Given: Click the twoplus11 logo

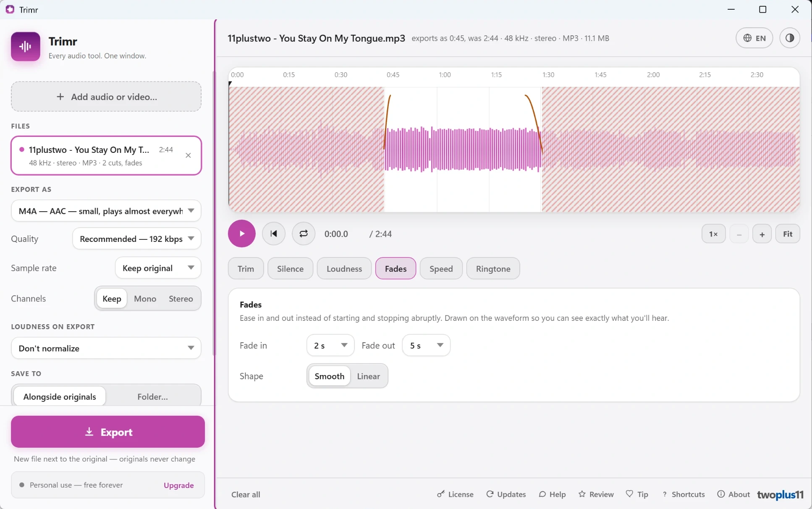Looking at the screenshot, I should tap(780, 495).
